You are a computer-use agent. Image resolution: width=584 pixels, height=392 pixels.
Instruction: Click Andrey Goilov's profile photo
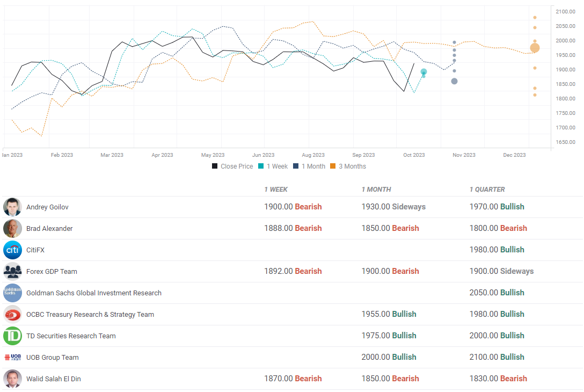tap(12, 207)
